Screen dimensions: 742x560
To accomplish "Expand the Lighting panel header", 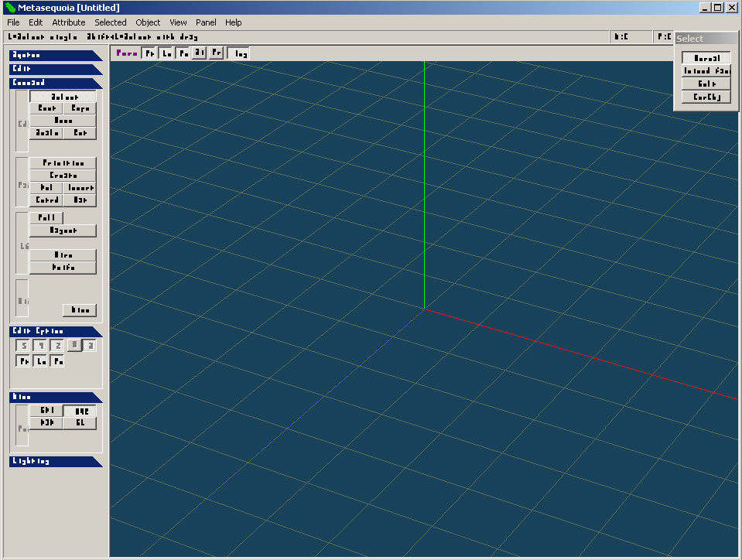I will pos(56,461).
